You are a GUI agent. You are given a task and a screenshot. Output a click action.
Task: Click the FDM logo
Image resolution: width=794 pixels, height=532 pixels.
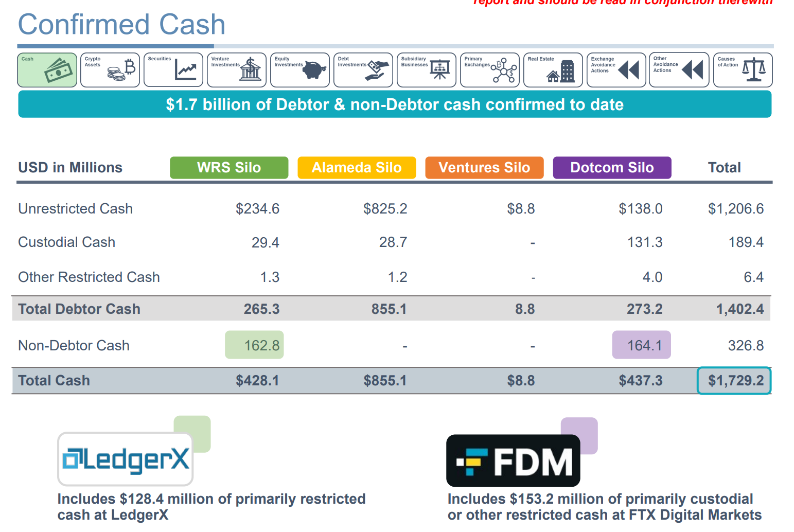point(513,460)
